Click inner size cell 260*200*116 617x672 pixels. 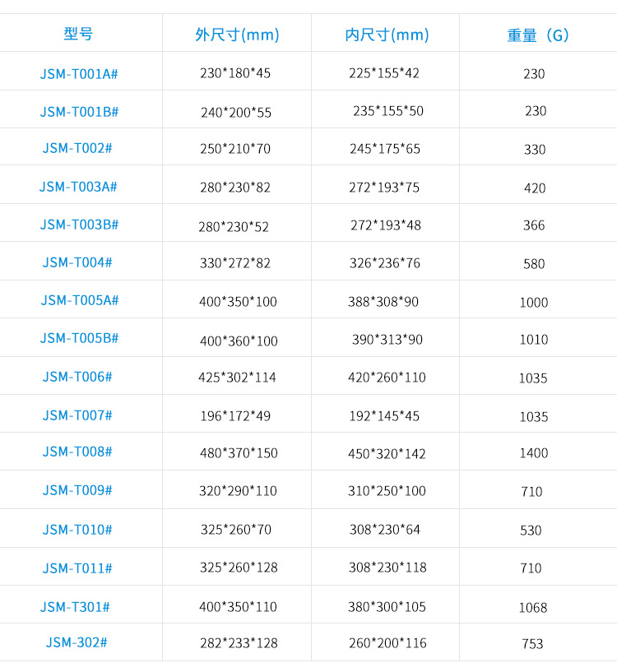click(387, 643)
